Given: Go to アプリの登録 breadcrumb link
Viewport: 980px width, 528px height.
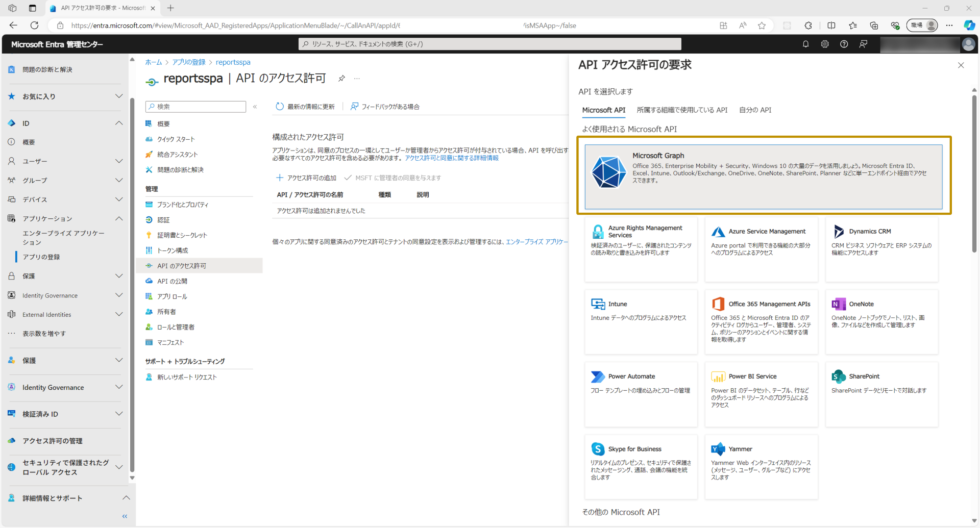Looking at the screenshot, I should coord(188,62).
